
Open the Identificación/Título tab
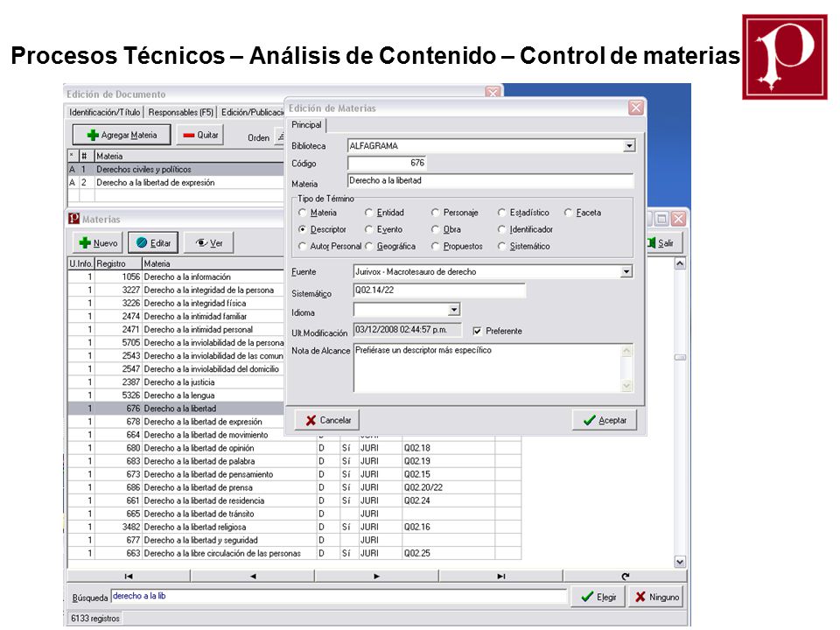tap(104, 112)
